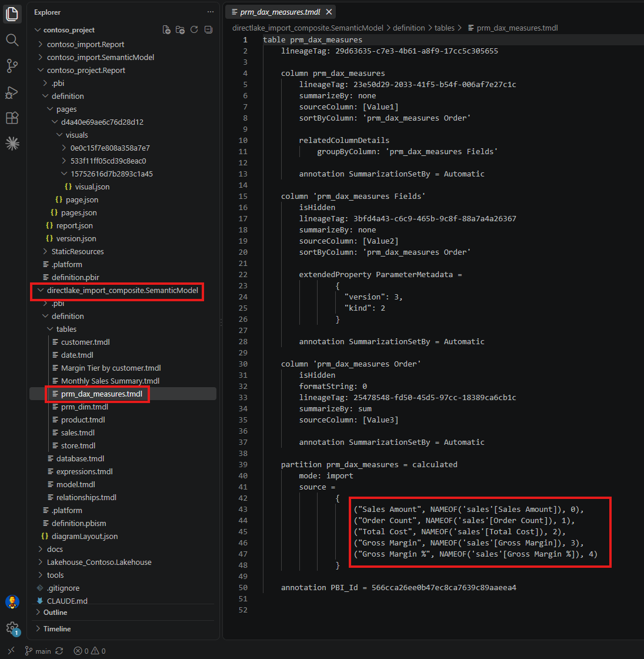Screen dimensions: 644x659
Task: Expand contoso_import.SemanticModel folder
Action: (x=101, y=57)
